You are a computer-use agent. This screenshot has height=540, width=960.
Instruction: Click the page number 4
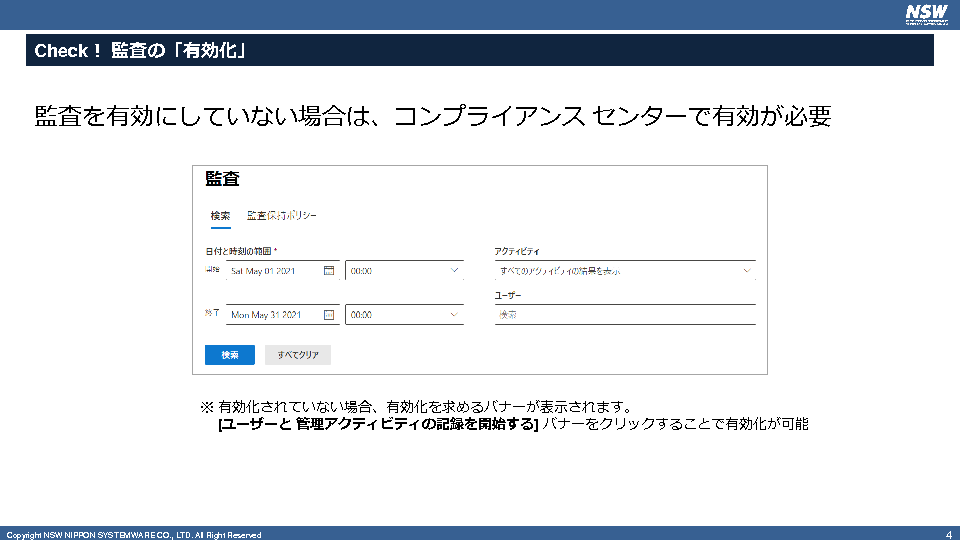coord(948,534)
